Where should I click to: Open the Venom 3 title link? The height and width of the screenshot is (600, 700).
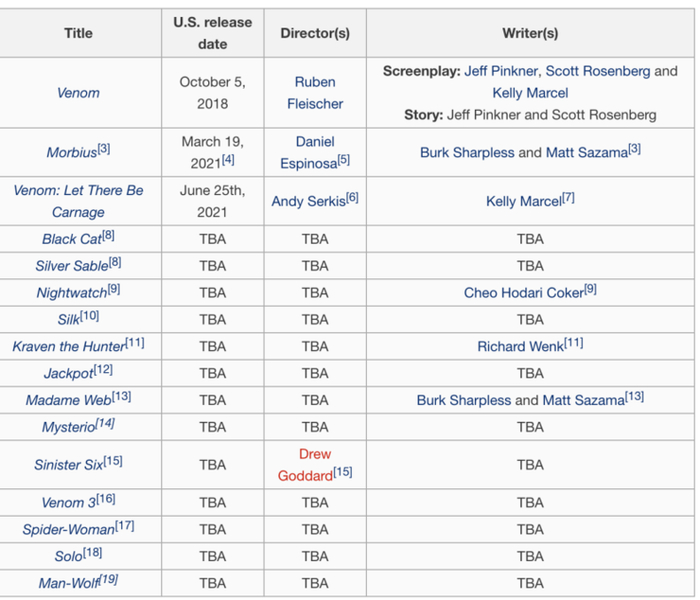(x=69, y=503)
